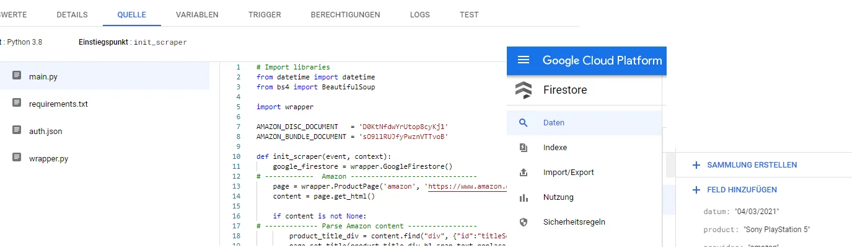Image resolution: width=868 pixels, height=247 pixels.
Task: Click the requirements.txt file icon
Action: [x=17, y=104]
